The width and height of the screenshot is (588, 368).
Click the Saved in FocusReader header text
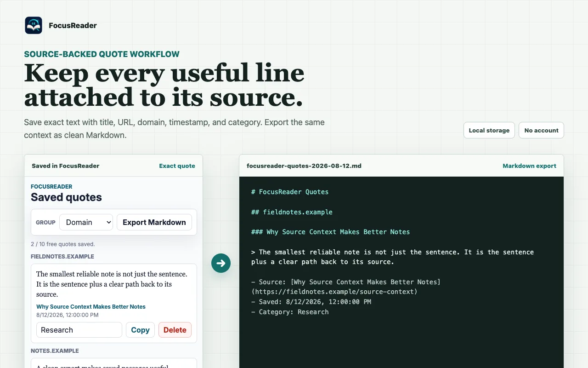click(66, 166)
